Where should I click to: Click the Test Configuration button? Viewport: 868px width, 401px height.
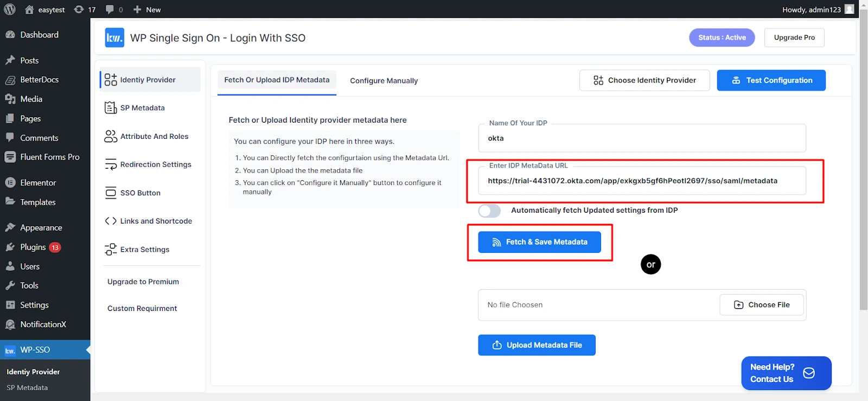tap(771, 80)
